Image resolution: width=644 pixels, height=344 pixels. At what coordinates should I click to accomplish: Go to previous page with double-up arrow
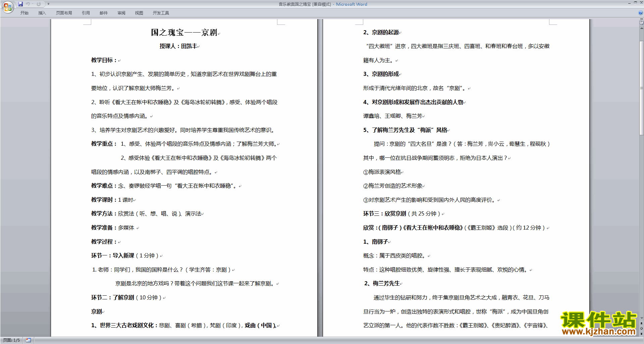point(642,323)
